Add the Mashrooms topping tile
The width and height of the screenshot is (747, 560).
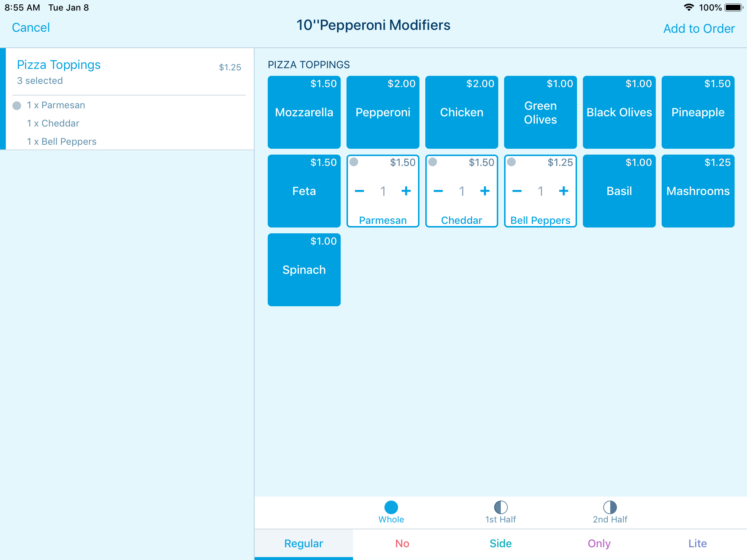coord(698,191)
